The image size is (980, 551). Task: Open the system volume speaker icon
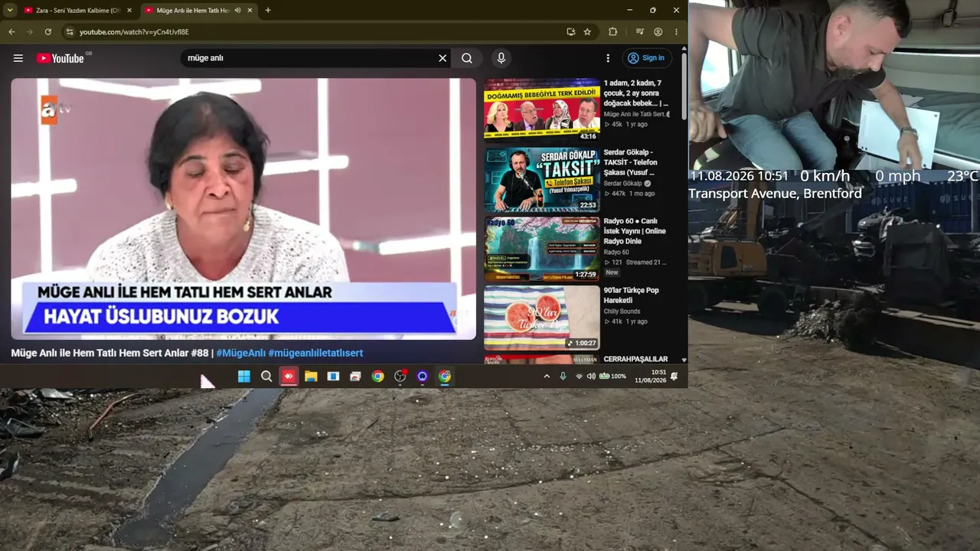click(591, 376)
